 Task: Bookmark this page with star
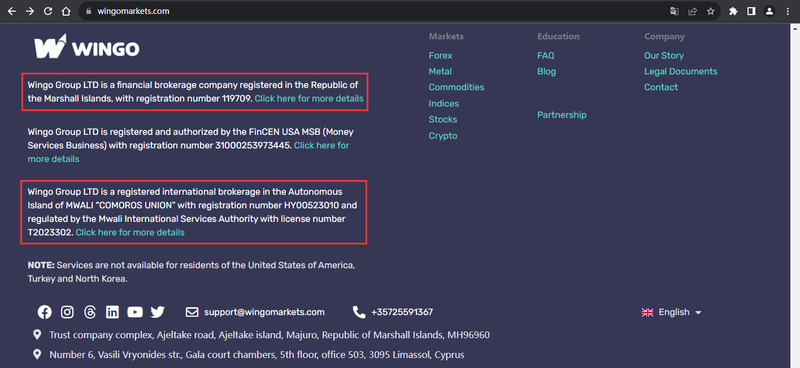click(710, 11)
